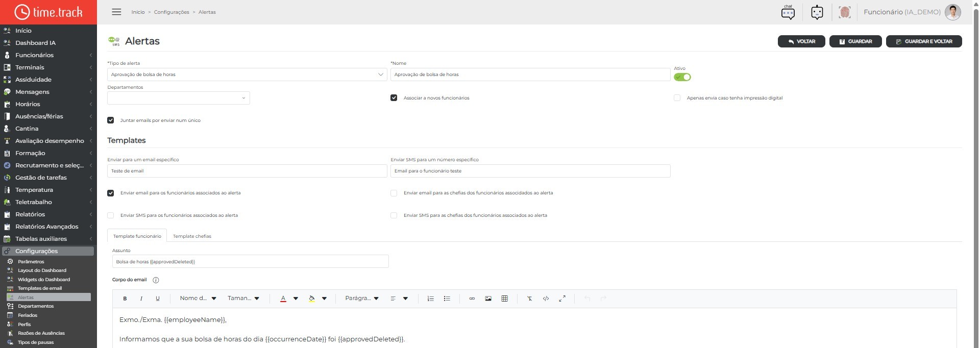Check Enviar SMS para os funcionários associados
The image size is (980, 348).
[x=111, y=215]
